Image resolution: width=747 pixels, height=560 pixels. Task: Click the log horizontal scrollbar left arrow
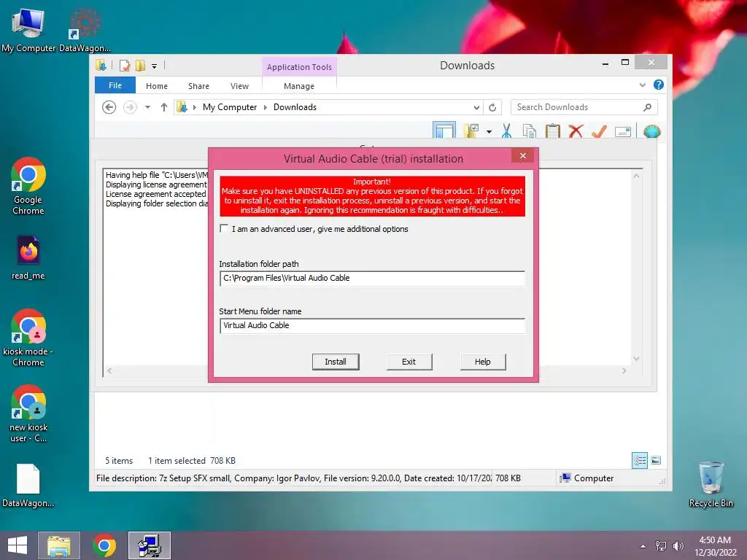[109, 370]
